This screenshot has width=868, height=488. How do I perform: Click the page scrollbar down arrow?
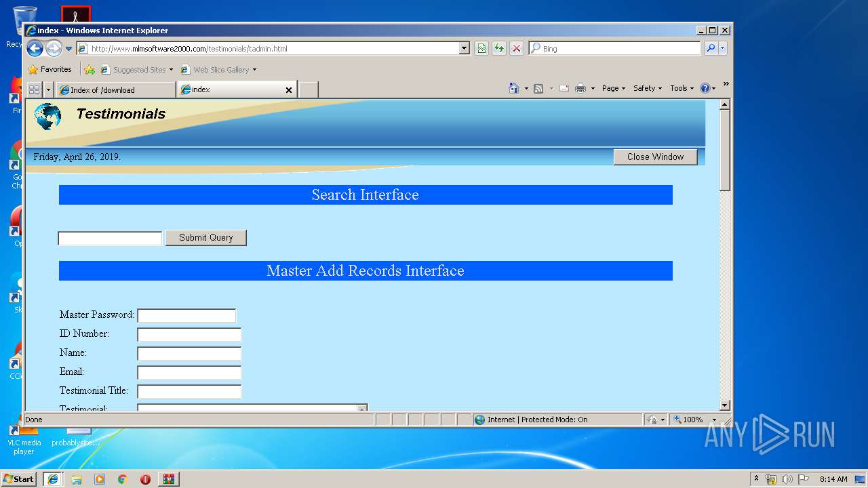tap(725, 405)
